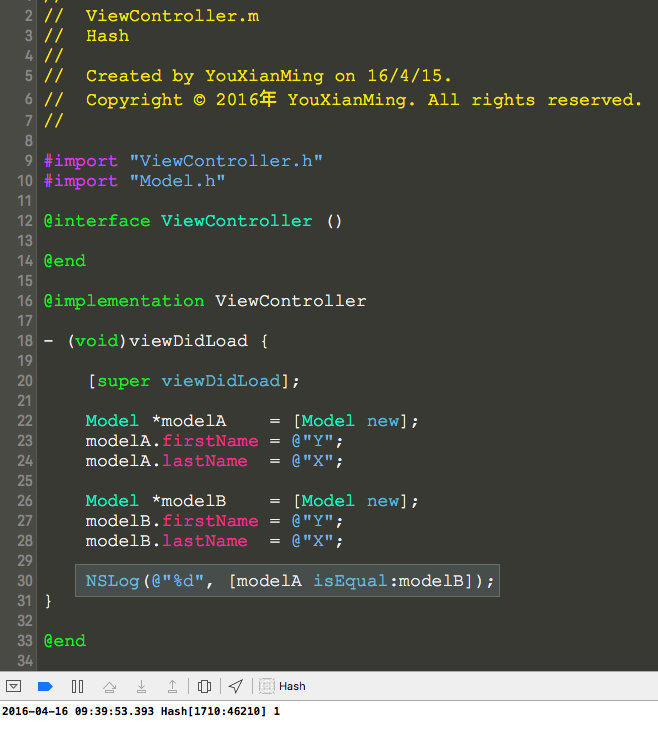658x732 pixels.
Task: Pause program execution in the debug bar
Action: pyautogui.click(x=78, y=686)
